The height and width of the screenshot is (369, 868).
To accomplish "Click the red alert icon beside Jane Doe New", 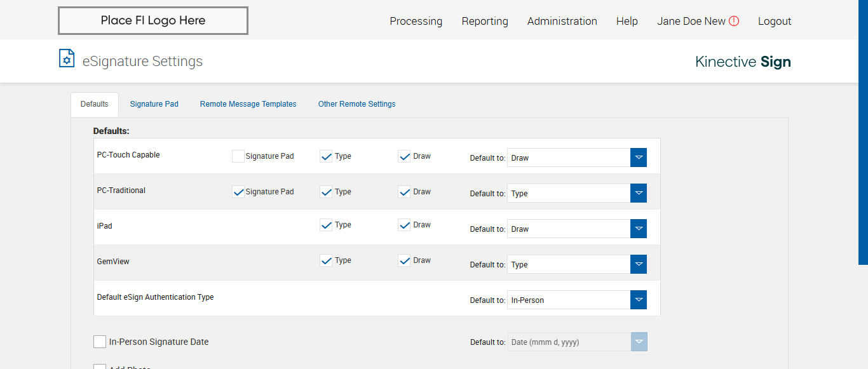I will pos(734,21).
